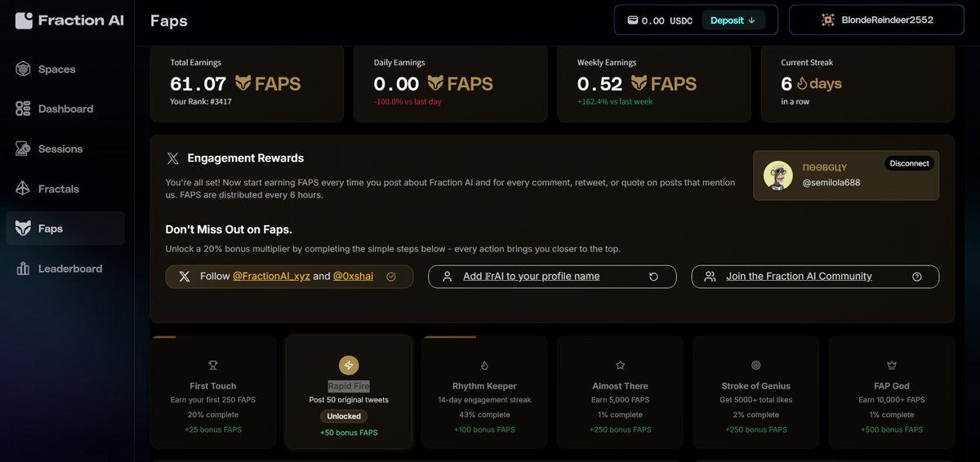Click the Stroke of Genius card title
The height and width of the screenshot is (462, 980).
click(755, 386)
